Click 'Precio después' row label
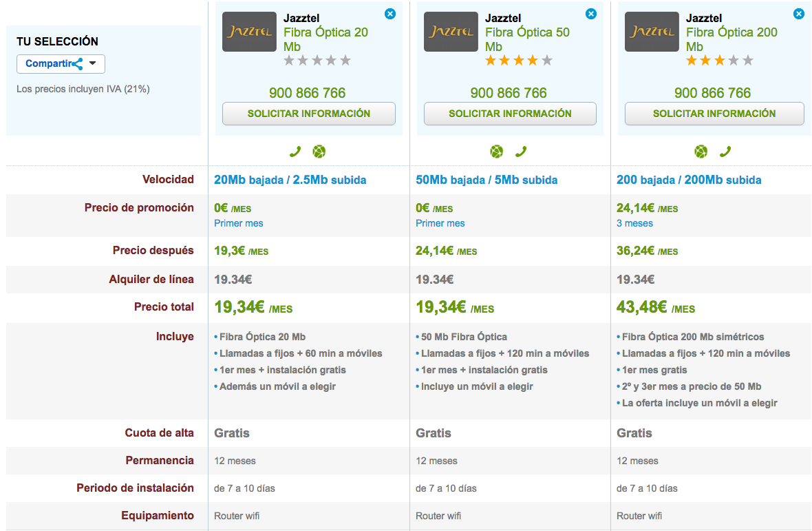812x531 pixels. coord(153,250)
